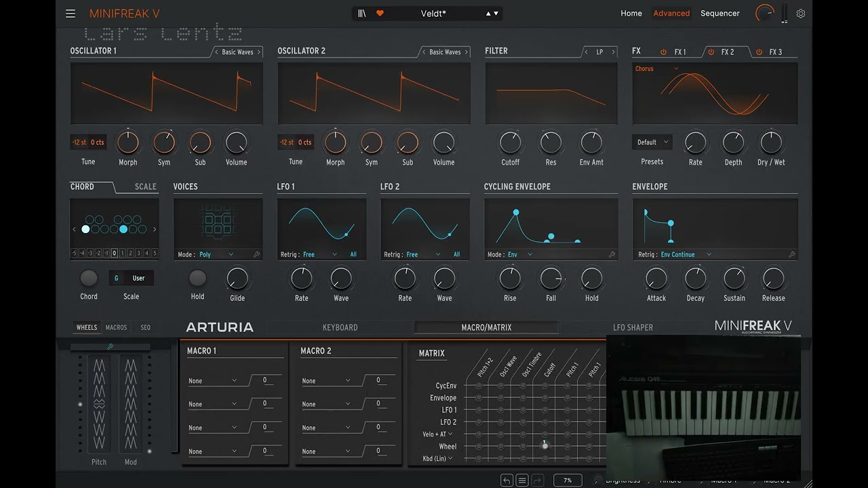Viewport: 868px width, 488px height.
Task: Load the previous preset with up arrow
Action: [488, 14]
